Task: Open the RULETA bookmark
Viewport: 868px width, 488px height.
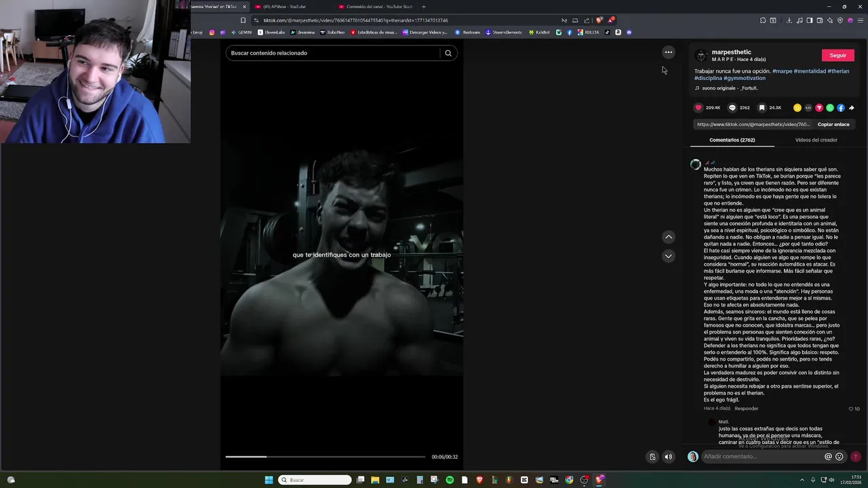Action: click(x=588, y=33)
